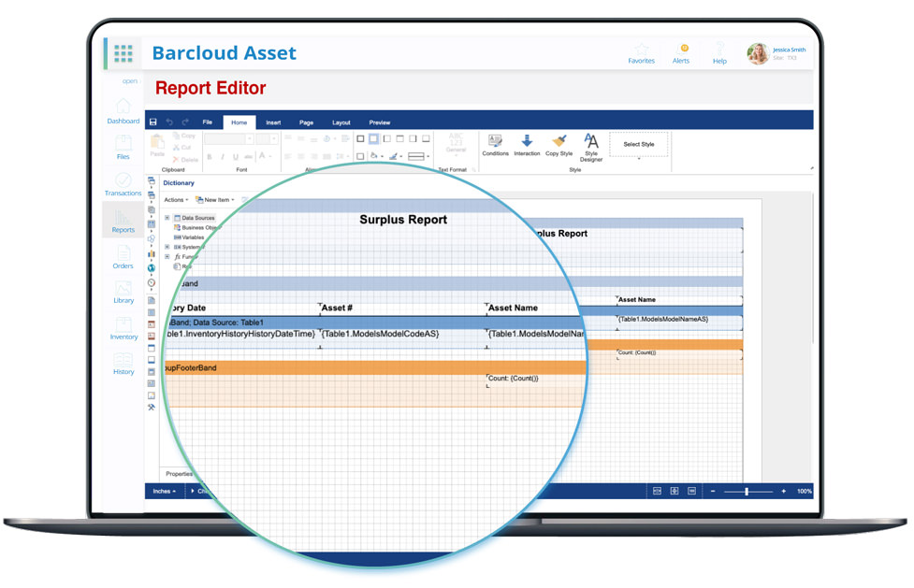
Task: Open the Style Designer
Action: [x=591, y=148]
